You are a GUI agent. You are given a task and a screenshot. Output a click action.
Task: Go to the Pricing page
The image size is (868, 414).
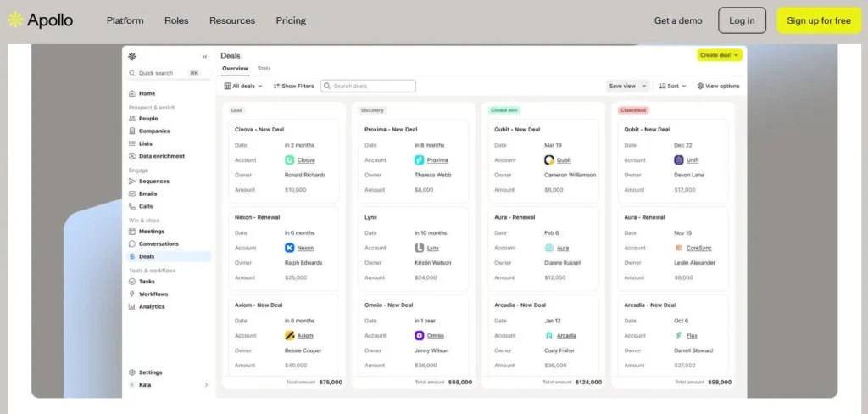[292, 20]
